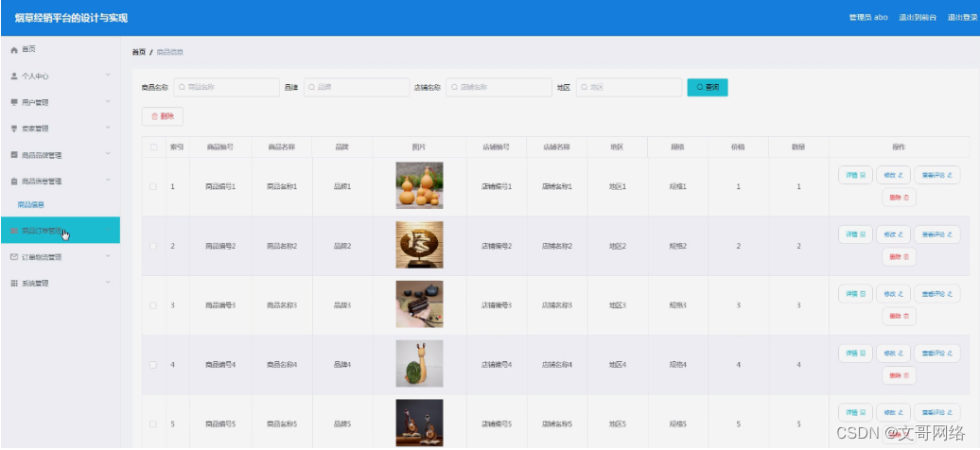Screen dimensions: 980x450
Task: Click the teal 查询 search button
Action: point(708,88)
